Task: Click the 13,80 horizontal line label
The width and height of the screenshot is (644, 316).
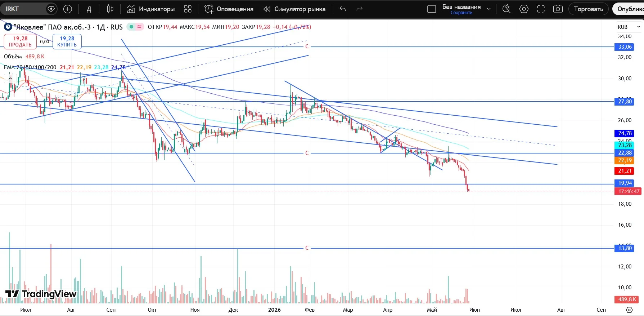Action: (x=625, y=248)
